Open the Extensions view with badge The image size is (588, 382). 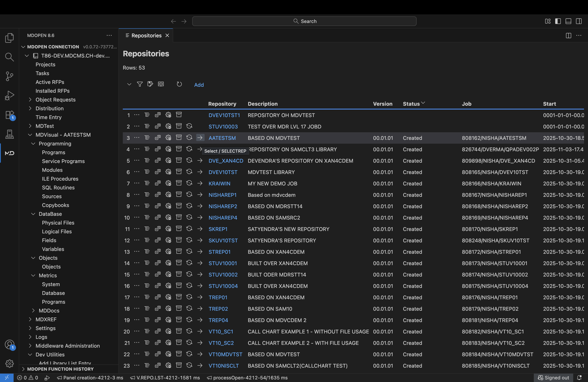(9, 115)
